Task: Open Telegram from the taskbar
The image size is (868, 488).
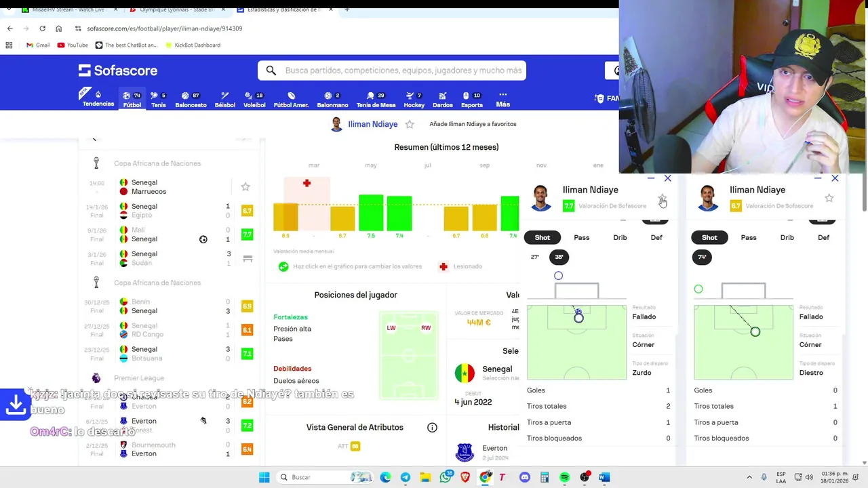Action: tap(405, 477)
